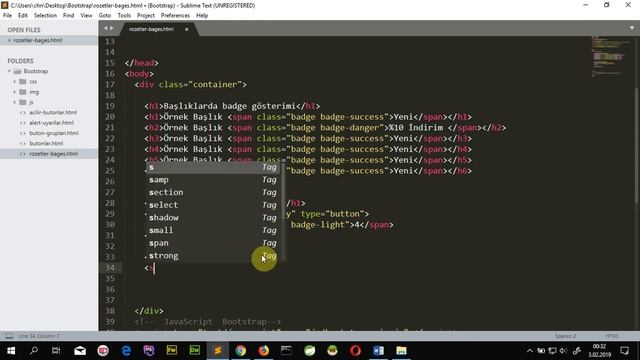Click the unsaved dot on rozetler-bages.html tab

pos(187,29)
